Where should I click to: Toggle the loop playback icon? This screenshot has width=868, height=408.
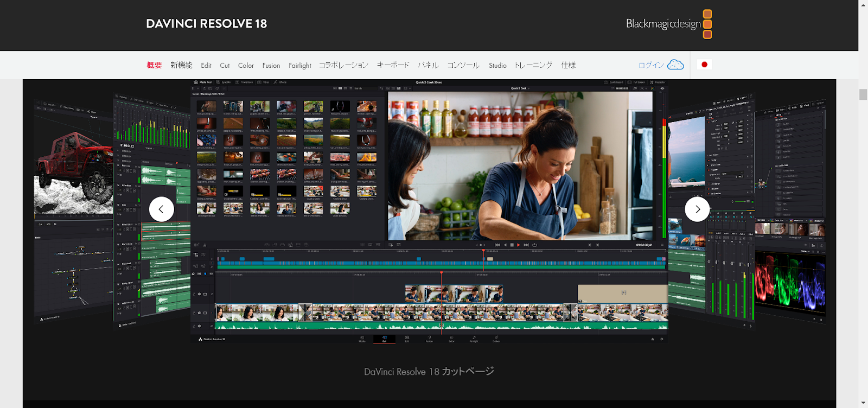coord(534,245)
